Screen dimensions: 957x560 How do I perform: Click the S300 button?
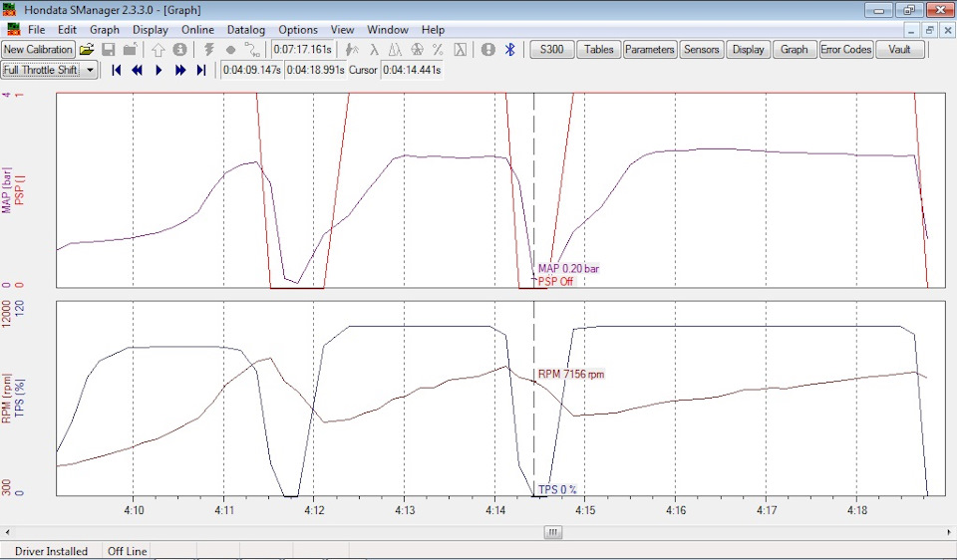tap(551, 50)
